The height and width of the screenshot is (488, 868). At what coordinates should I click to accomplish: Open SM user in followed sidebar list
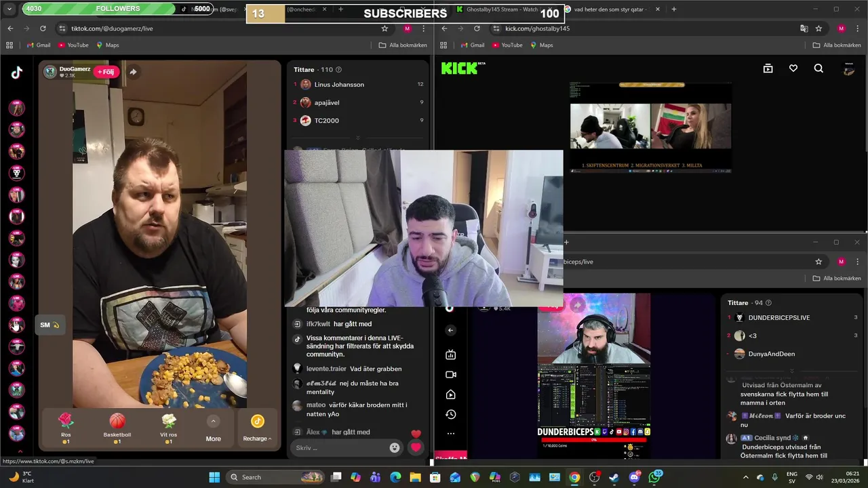coord(16,325)
